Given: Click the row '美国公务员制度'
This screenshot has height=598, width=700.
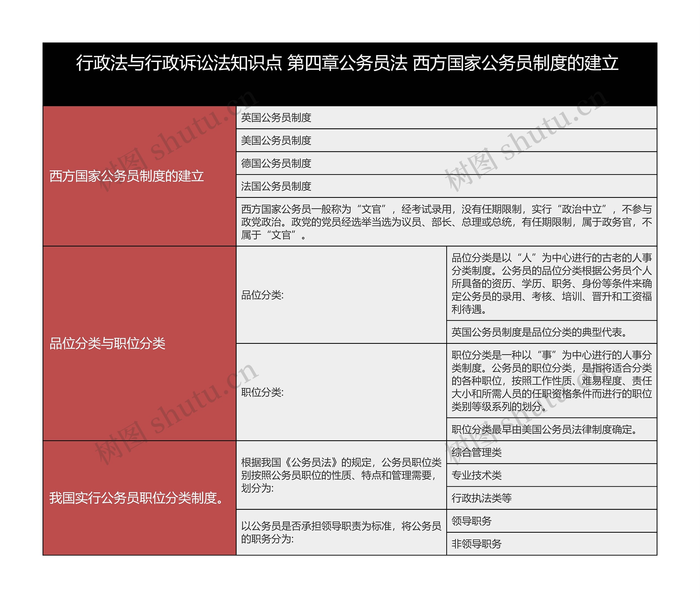Looking at the screenshot, I should click(447, 140).
